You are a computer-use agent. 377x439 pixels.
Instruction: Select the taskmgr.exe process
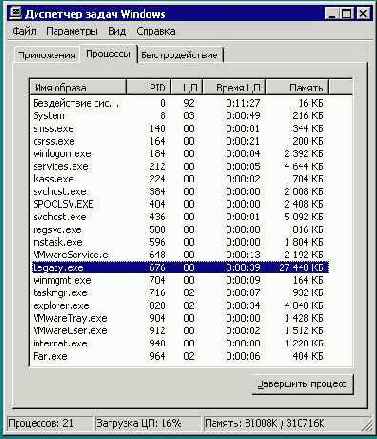(180, 293)
